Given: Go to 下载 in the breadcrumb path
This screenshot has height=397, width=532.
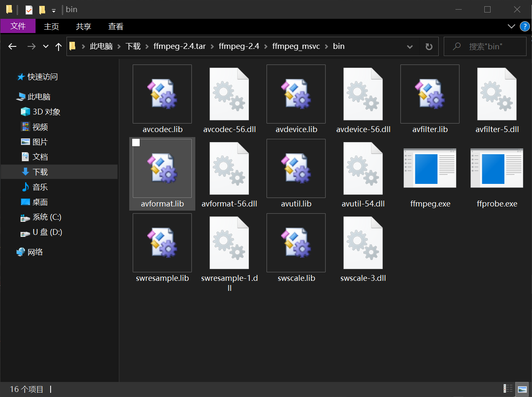Looking at the screenshot, I should pyautogui.click(x=133, y=46).
